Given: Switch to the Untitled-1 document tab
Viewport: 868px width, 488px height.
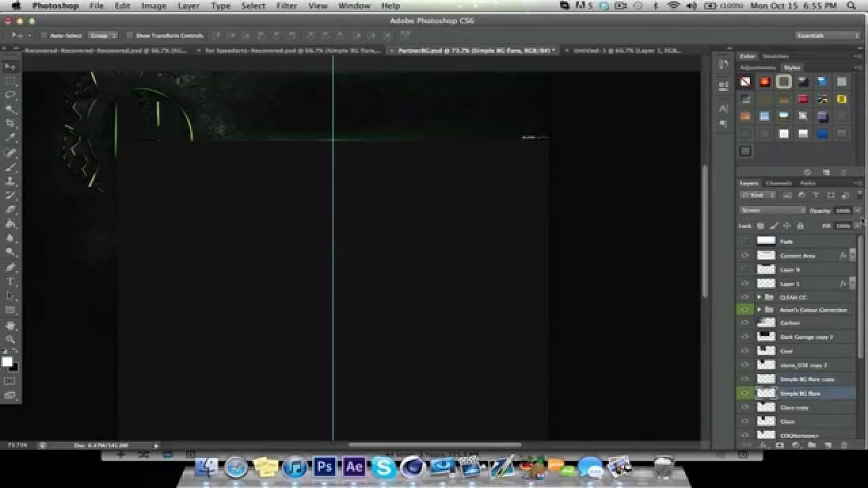Looking at the screenshot, I should pos(627,50).
